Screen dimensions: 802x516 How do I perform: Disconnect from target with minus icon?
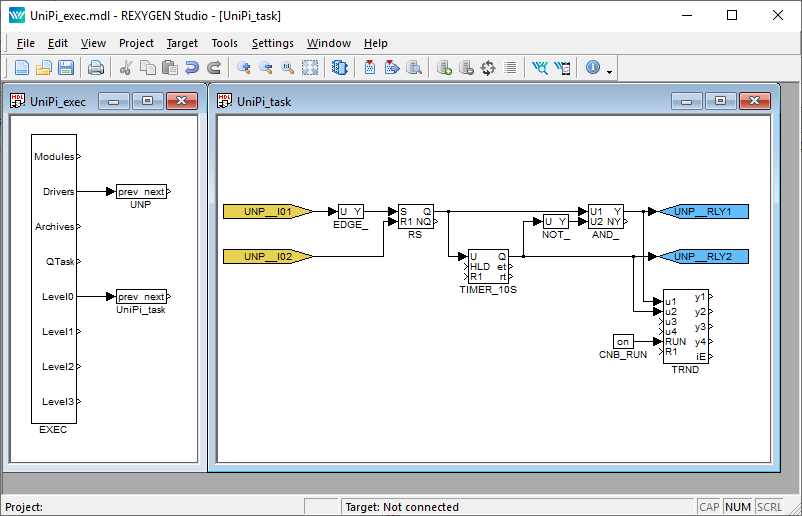pos(466,68)
